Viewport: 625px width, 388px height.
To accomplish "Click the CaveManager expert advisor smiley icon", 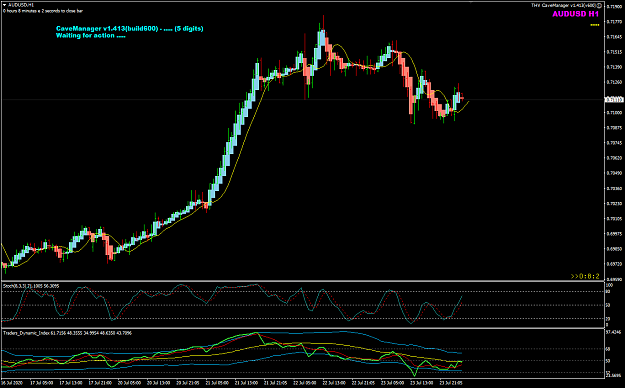I will tap(600, 6).
